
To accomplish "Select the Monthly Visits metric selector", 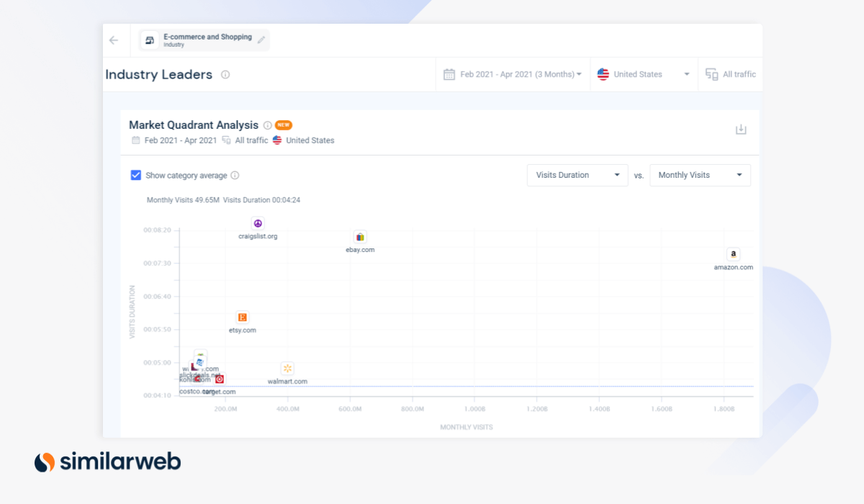I will (699, 175).
